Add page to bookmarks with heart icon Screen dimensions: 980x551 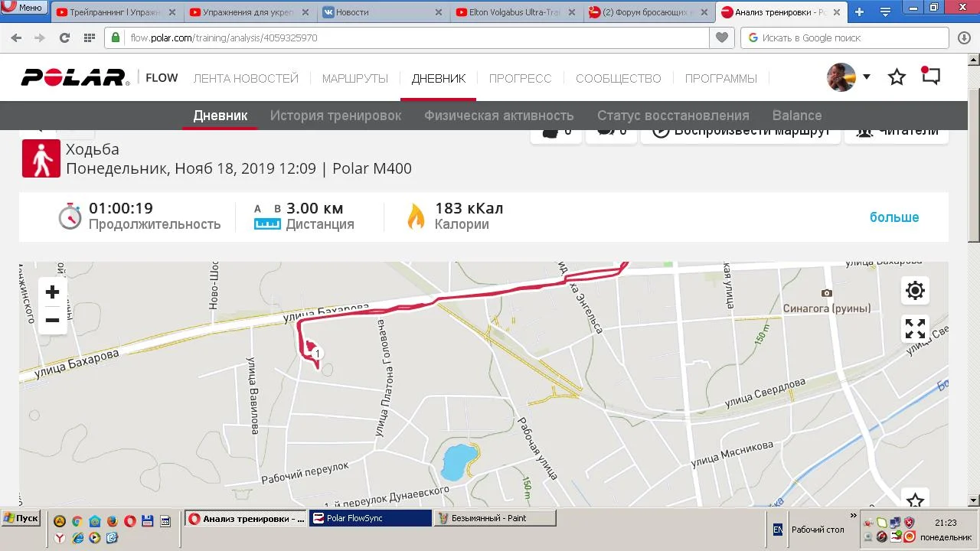(722, 37)
